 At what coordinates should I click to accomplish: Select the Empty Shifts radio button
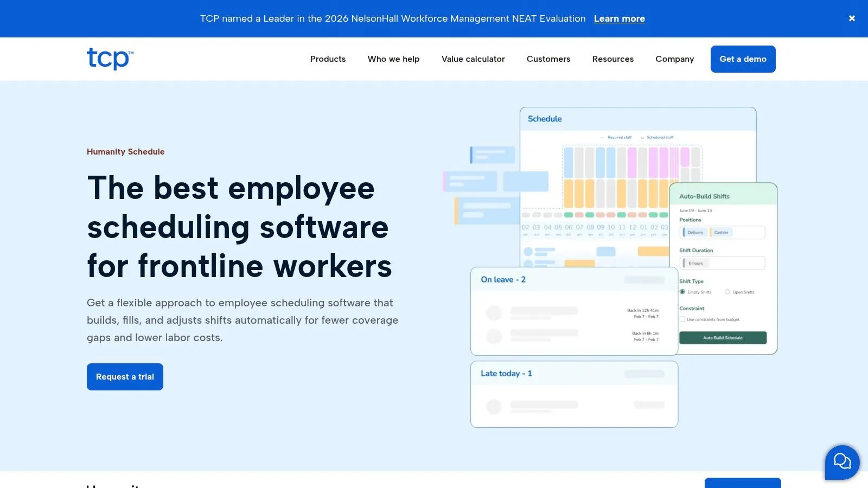pos(682,292)
